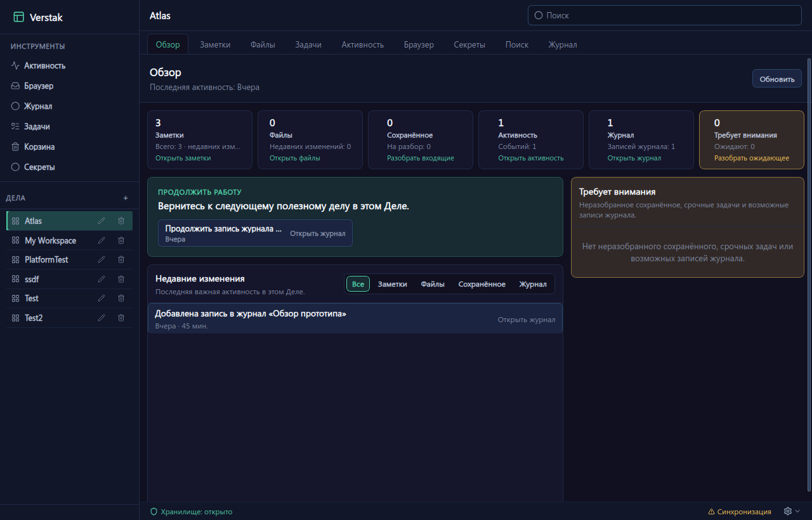
Task: Select the My Workspace item
Action: point(70,240)
